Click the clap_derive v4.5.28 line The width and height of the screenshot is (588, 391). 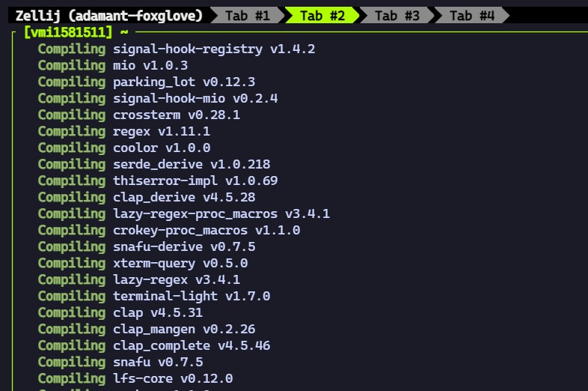point(183,197)
